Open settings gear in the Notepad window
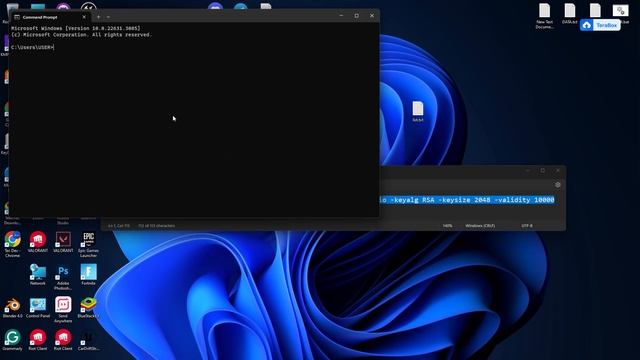The height and width of the screenshot is (360, 640). [558, 185]
